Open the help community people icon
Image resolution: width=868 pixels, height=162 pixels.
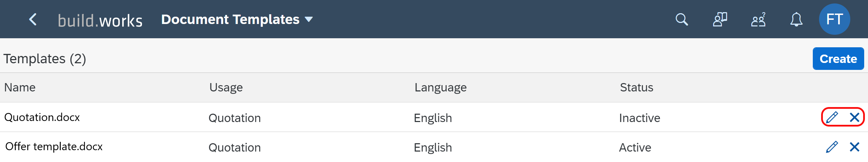(758, 19)
